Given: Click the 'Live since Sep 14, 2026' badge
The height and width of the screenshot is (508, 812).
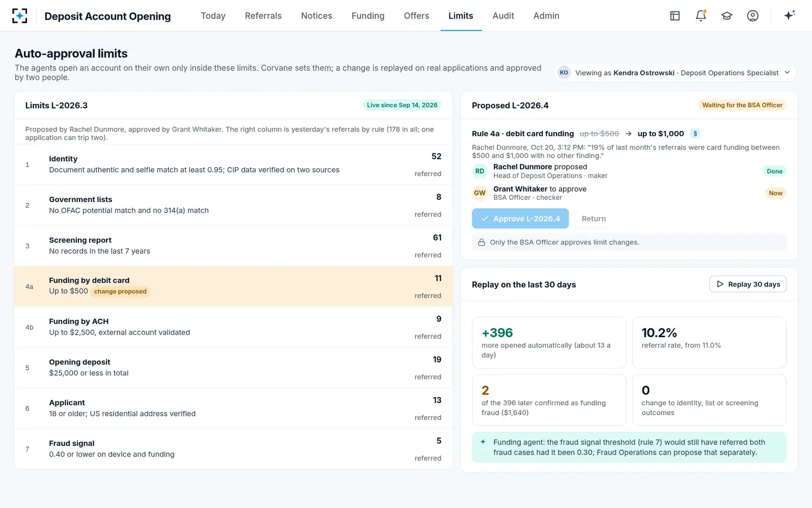Looking at the screenshot, I should point(402,105).
